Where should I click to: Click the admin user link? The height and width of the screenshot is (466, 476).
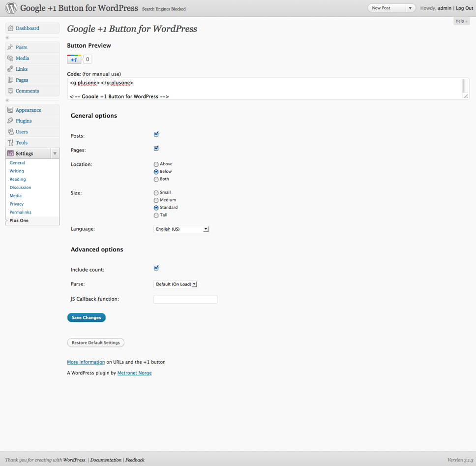(445, 8)
